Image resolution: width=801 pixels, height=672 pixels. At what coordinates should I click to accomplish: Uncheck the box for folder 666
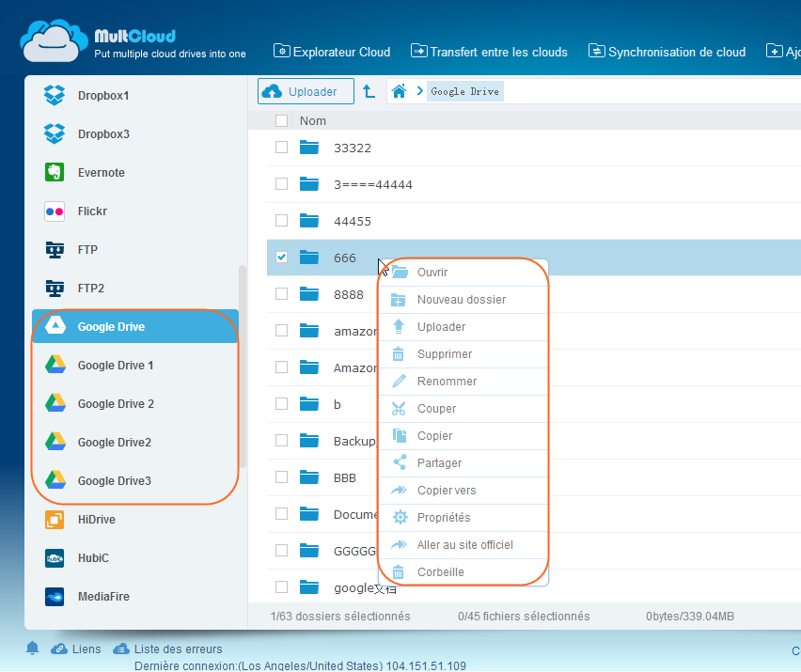281,257
